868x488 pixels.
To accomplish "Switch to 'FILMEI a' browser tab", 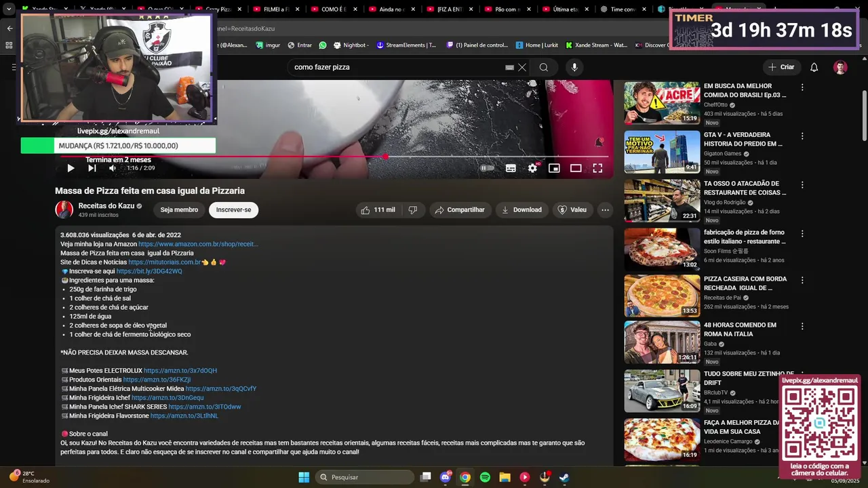I will (x=277, y=9).
